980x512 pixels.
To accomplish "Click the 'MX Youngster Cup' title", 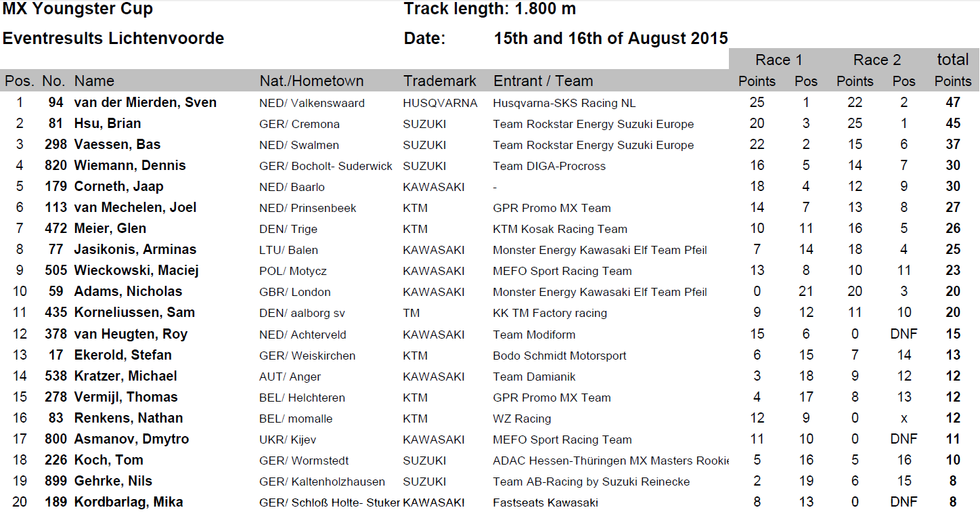I will tap(78, 9).
